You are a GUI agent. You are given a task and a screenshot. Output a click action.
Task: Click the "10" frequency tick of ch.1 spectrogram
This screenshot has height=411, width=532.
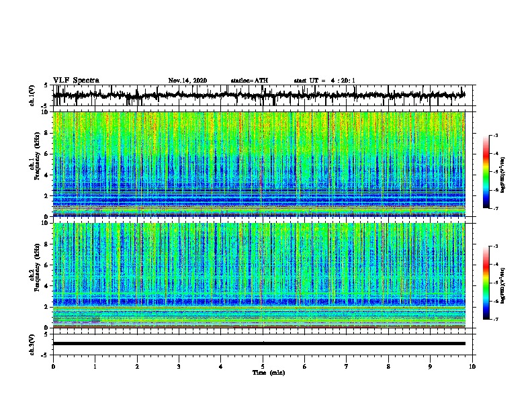pyautogui.click(x=44, y=112)
